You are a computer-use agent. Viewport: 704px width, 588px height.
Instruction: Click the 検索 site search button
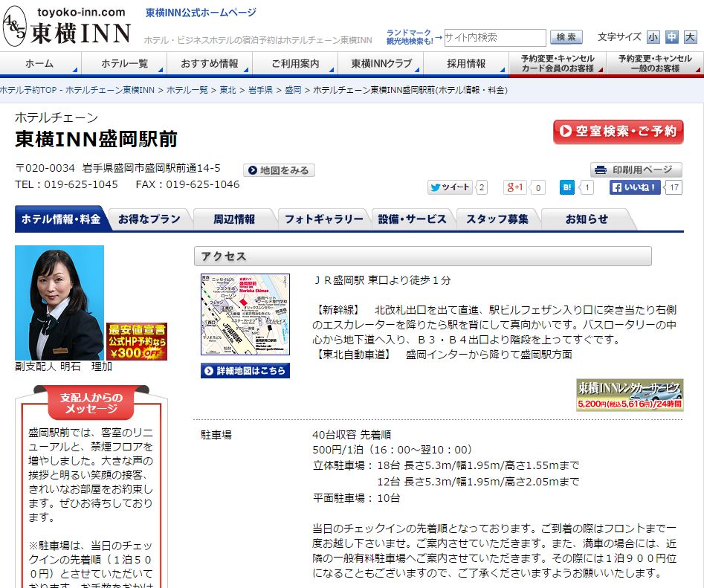(566, 37)
